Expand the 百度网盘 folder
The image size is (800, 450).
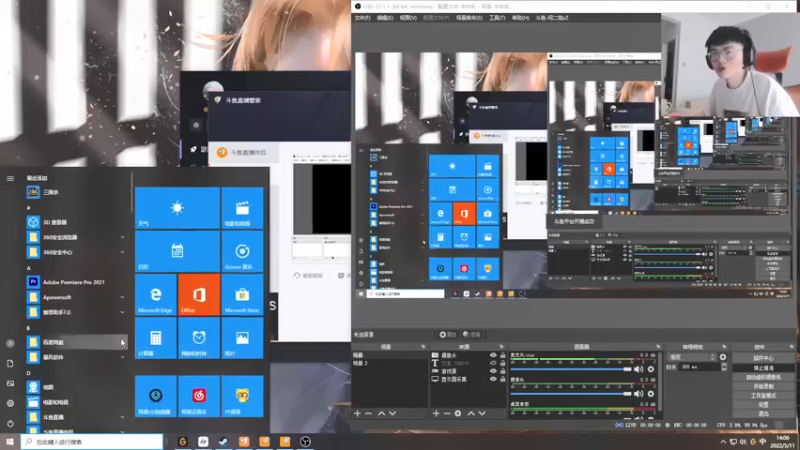122,342
